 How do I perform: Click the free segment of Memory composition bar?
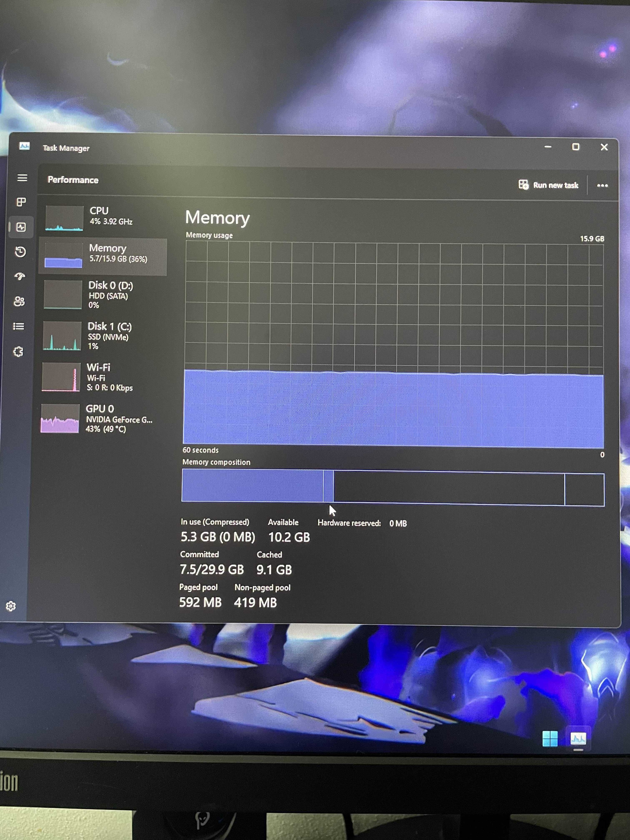[x=584, y=490]
